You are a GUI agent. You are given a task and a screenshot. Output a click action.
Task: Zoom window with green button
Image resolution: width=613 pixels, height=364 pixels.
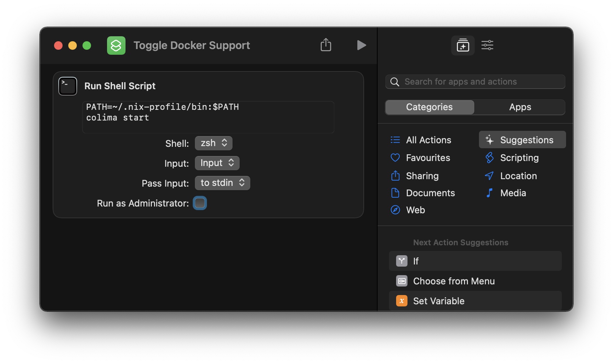click(x=87, y=45)
